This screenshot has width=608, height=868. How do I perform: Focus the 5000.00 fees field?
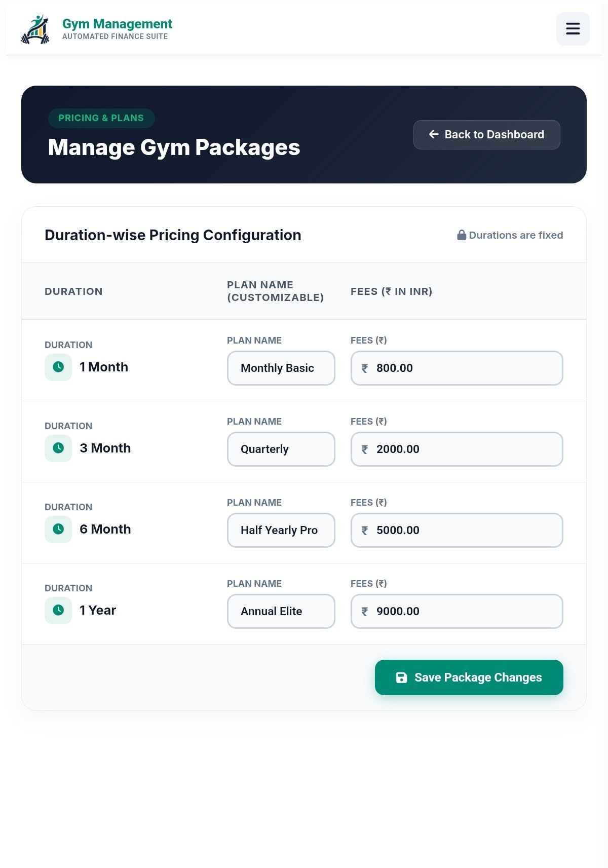(457, 530)
